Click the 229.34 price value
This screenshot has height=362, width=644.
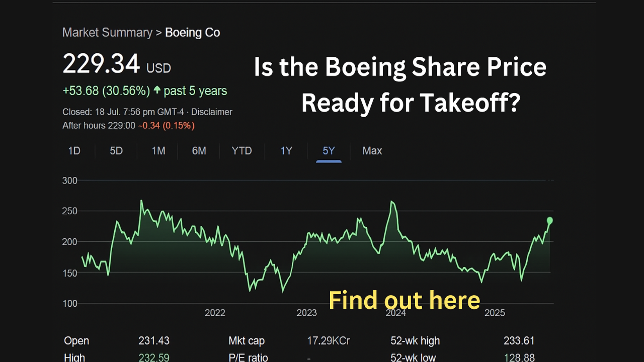point(101,64)
